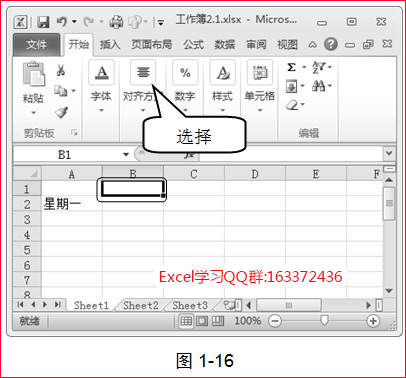Open the undo history dropdown arrow

(74, 22)
